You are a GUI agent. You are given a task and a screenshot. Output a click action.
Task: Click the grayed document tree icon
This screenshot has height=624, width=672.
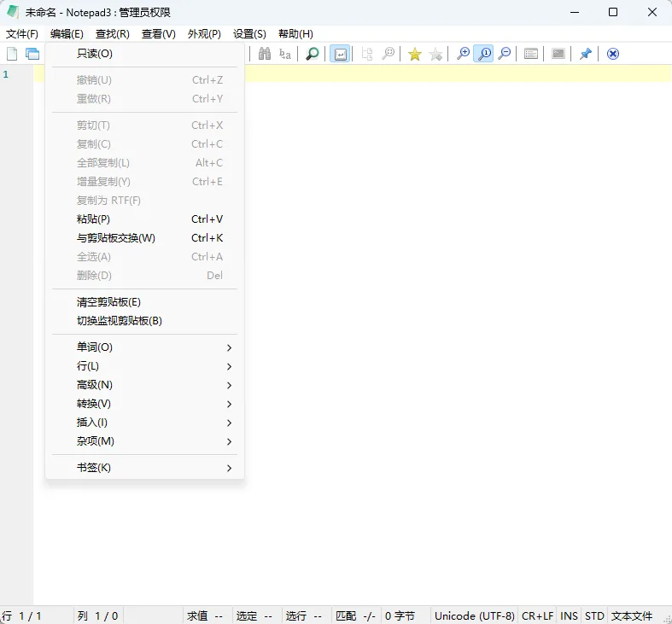coord(367,54)
